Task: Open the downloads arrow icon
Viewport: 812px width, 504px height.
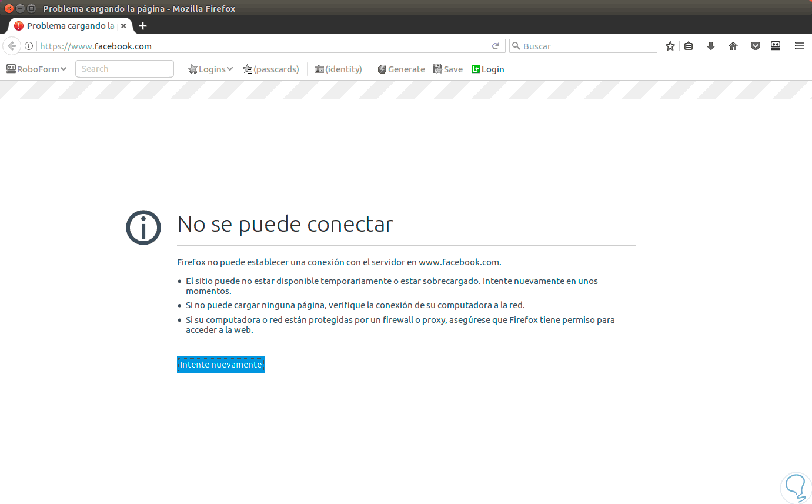Action: point(711,46)
